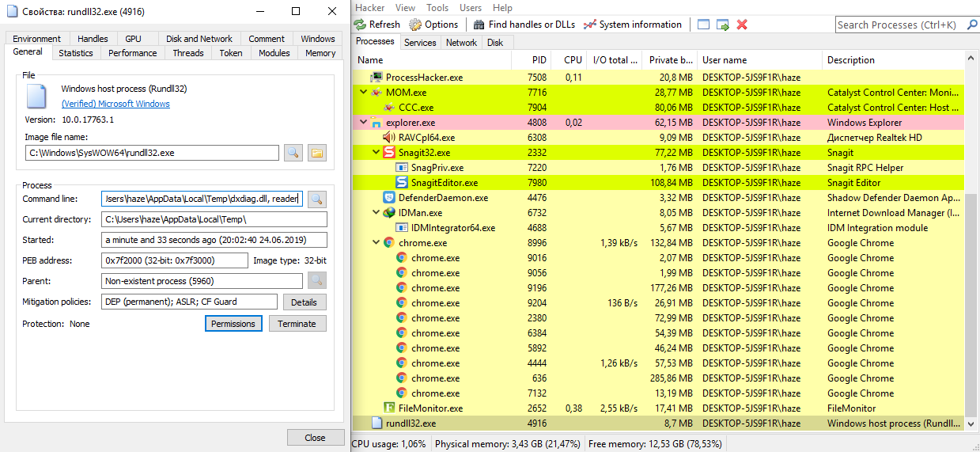
Task: Collapse the explorer.exe tree node
Action: pyautogui.click(x=364, y=123)
